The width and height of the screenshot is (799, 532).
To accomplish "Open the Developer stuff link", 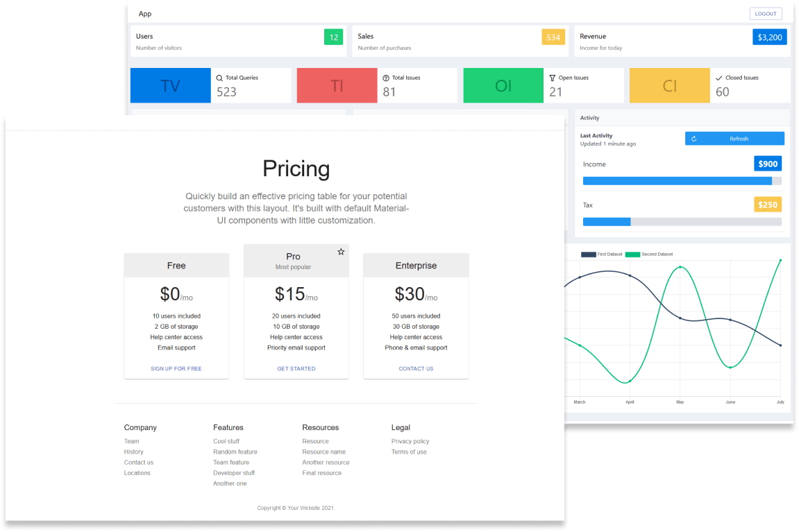I will (234, 473).
